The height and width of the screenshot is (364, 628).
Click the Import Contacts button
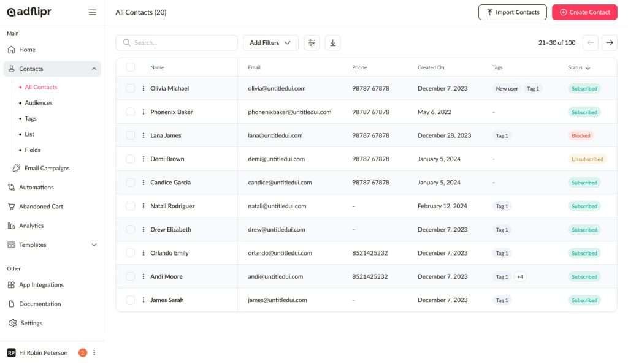coord(512,12)
